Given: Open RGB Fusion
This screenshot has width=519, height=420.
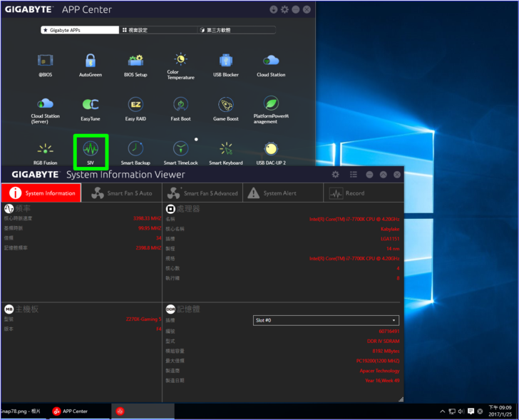Looking at the screenshot, I should [x=45, y=150].
